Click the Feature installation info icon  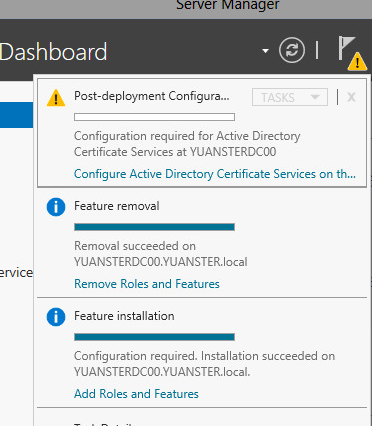56,317
